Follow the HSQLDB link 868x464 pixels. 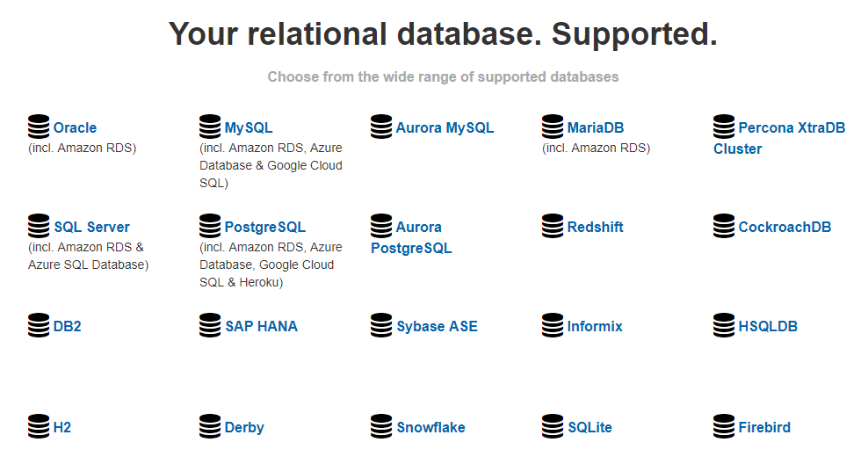(x=768, y=327)
